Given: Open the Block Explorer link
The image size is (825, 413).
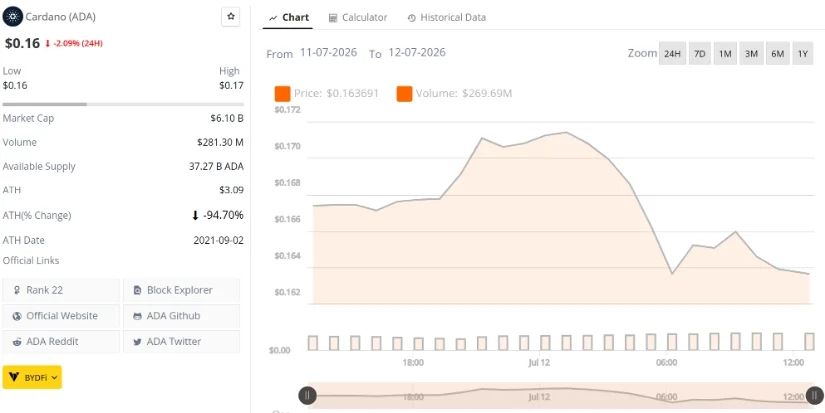Looking at the screenshot, I should 181,290.
